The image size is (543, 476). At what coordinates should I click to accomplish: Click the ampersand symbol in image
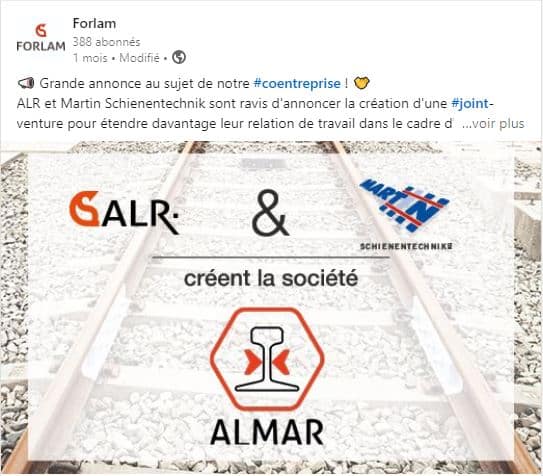[x=270, y=213]
